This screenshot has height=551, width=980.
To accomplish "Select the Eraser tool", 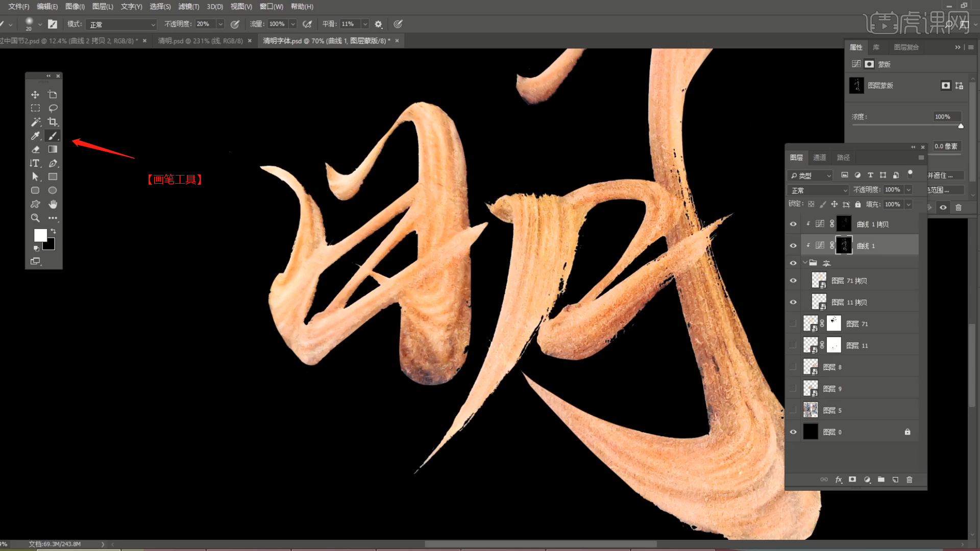I will click(35, 149).
